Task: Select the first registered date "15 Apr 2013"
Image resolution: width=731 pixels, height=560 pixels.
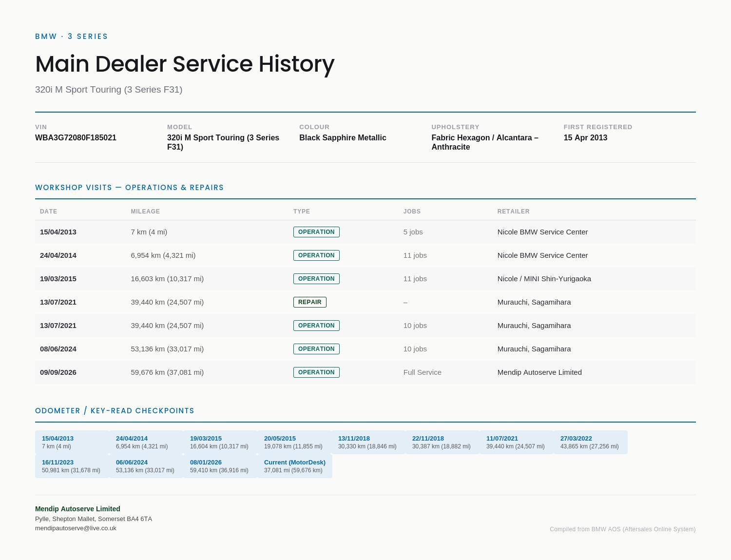Action: 585,138
